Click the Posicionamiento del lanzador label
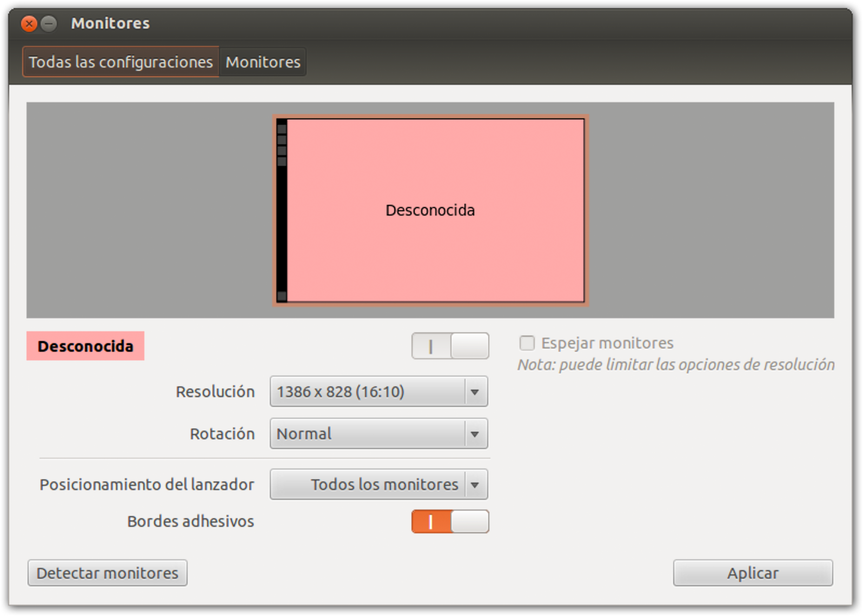Viewport: 863px width, 616px height. tap(147, 485)
